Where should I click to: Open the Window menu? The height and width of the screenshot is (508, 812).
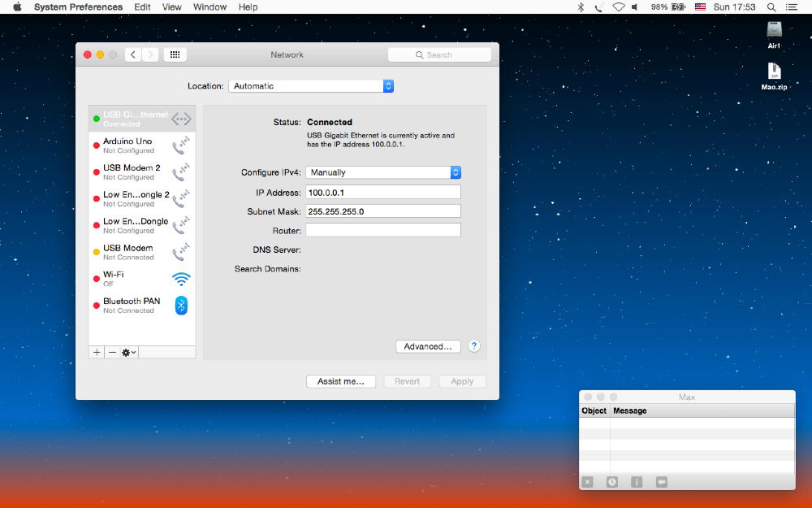tap(209, 7)
